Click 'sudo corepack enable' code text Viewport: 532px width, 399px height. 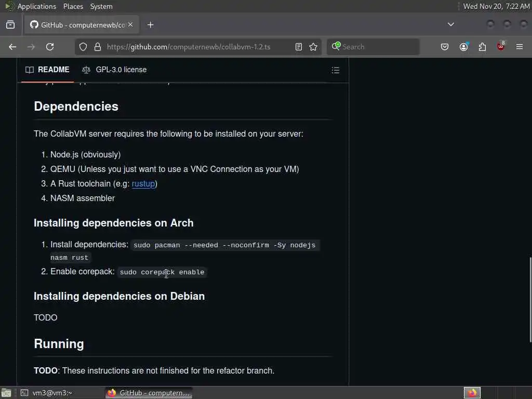(162, 272)
